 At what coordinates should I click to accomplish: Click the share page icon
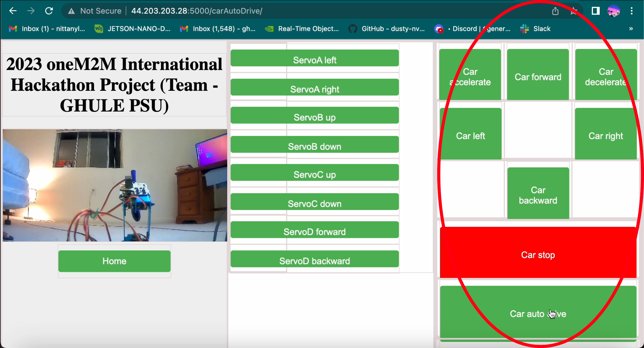(x=555, y=11)
